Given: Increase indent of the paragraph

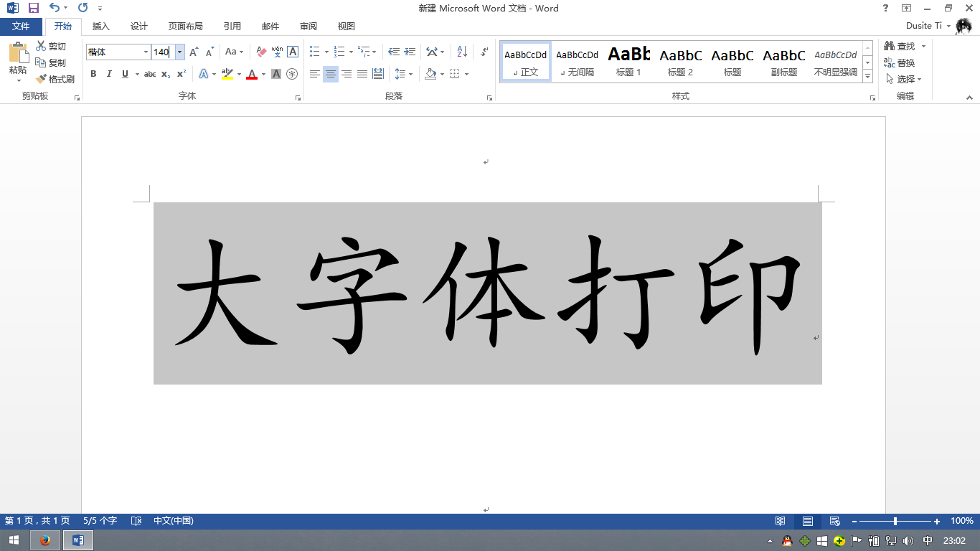Looking at the screenshot, I should pyautogui.click(x=410, y=52).
